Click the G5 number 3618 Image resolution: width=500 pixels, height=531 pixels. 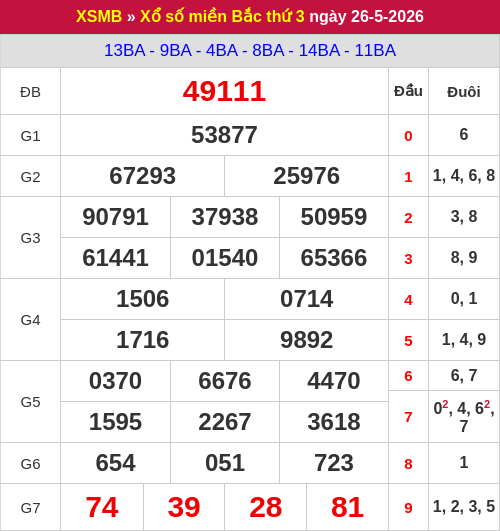point(334,422)
